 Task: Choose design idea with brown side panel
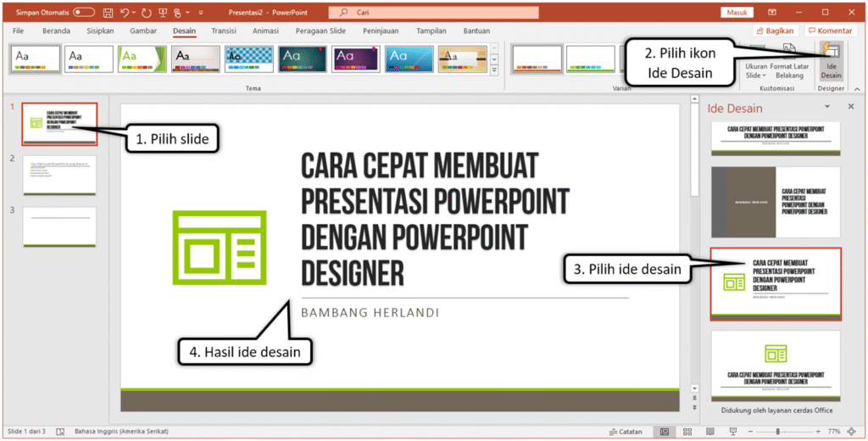(776, 202)
